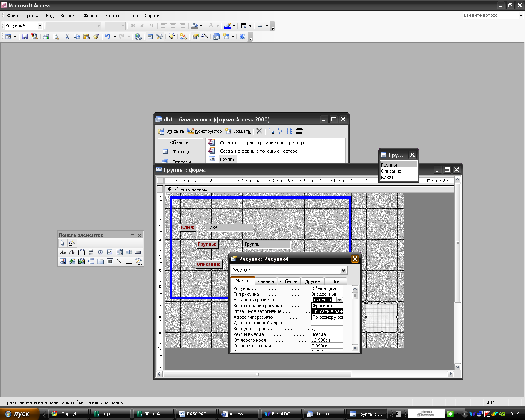Viewport: 525px width, 420px height.
Task: Open the Рисунок4 object selector dropdown in toolbar
Action: point(40,26)
